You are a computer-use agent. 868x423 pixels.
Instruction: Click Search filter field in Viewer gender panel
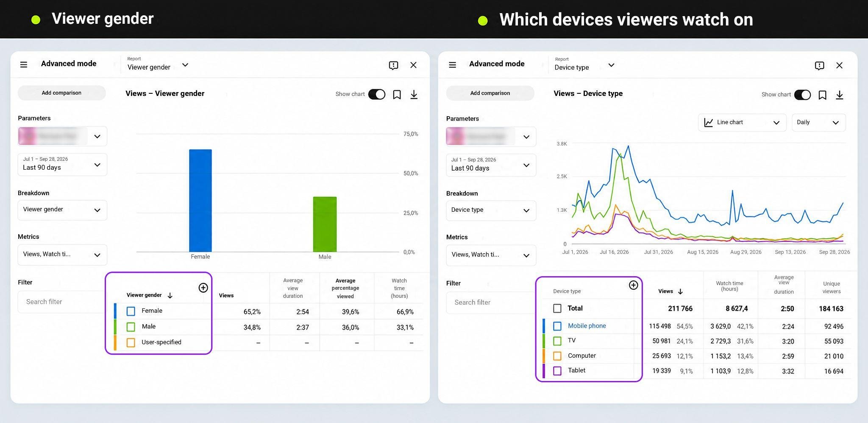pos(61,302)
